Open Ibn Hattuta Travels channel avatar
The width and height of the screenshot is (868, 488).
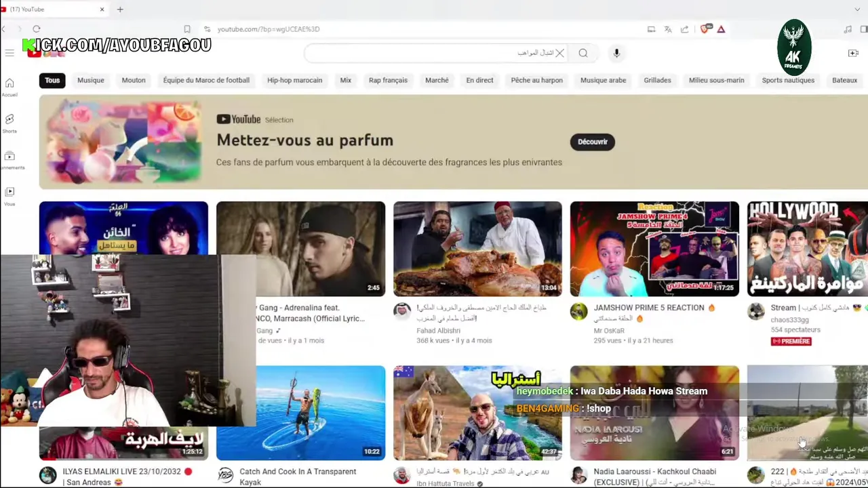tap(402, 475)
